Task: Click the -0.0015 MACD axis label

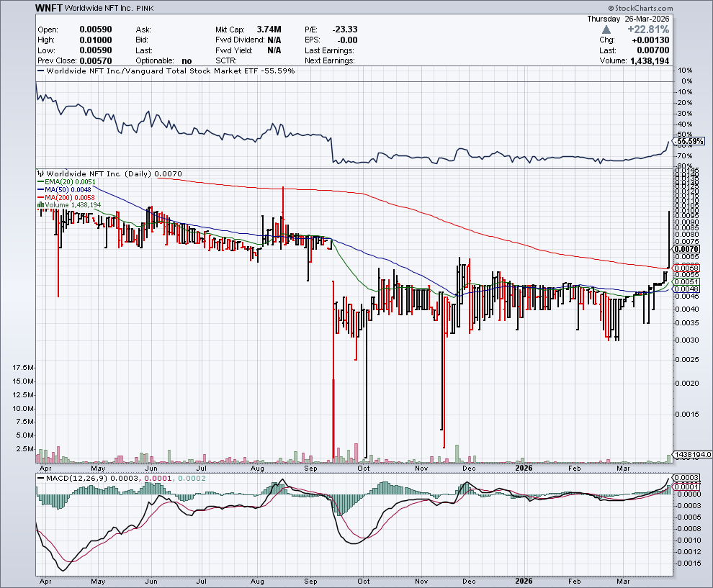Action: (x=688, y=563)
